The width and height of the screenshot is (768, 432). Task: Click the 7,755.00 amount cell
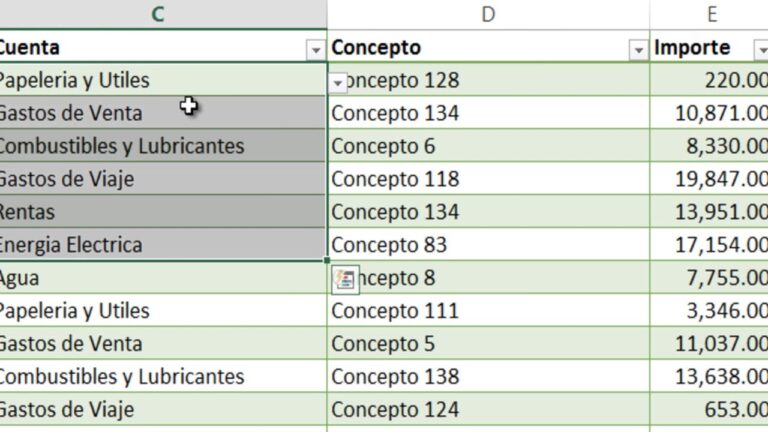click(709, 278)
